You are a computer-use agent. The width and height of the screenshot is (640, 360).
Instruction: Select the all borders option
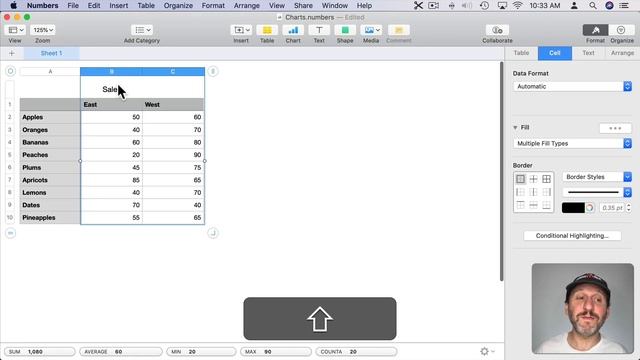click(547, 179)
